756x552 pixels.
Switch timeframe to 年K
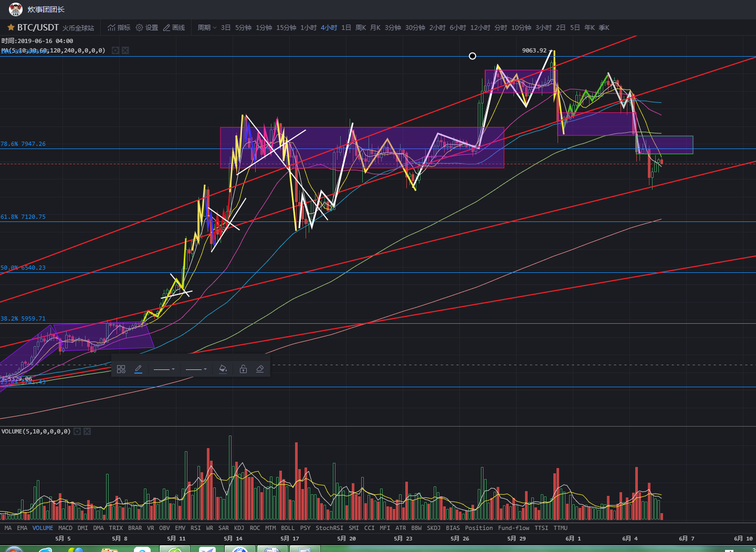pyautogui.click(x=590, y=27)
